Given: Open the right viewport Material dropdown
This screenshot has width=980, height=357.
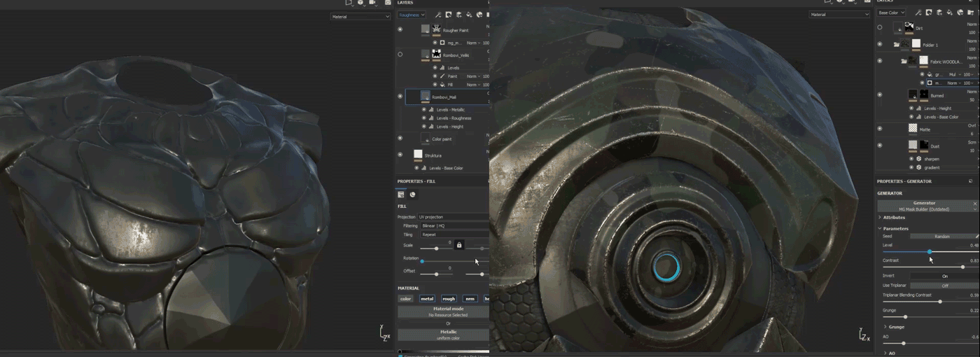Looking at the screenshot, I should pyautogui.click(x=839, y=15).
